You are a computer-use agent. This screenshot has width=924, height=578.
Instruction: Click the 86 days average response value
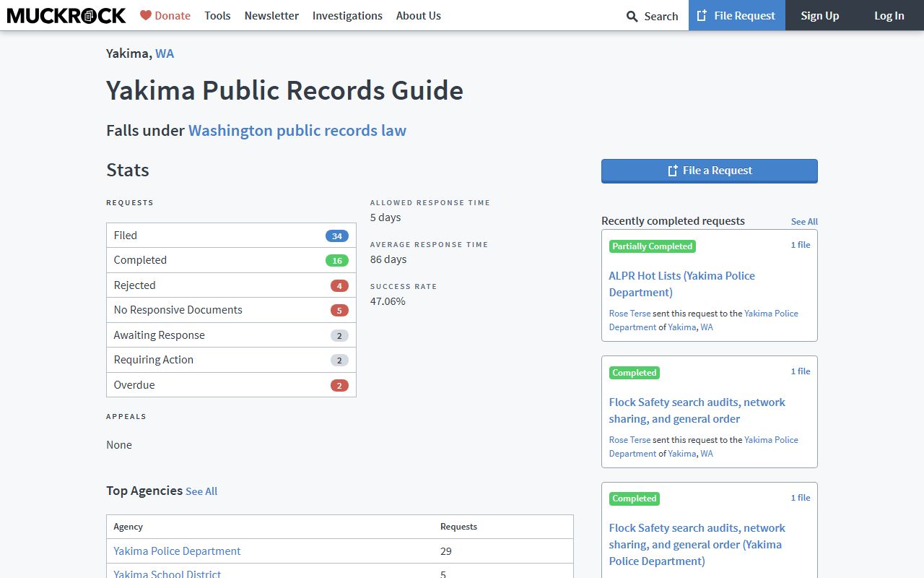pyautogui.click(x=388, y=259)
